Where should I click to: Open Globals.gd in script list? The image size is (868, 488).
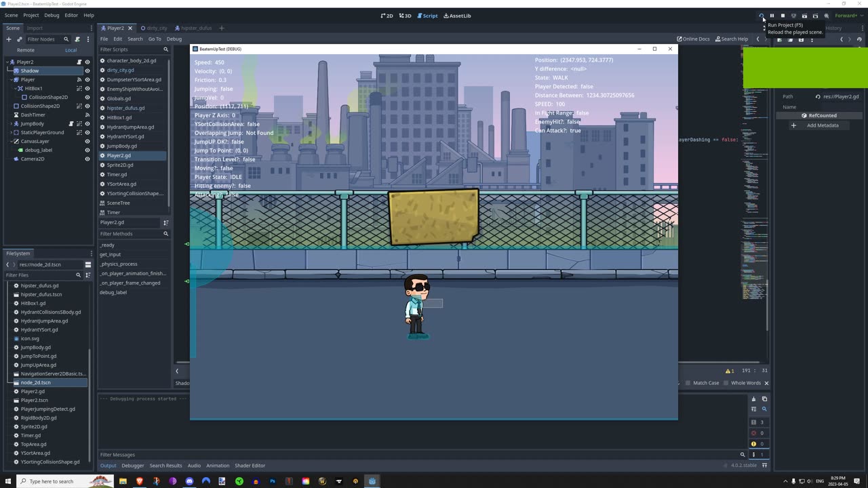pos(119,98)
